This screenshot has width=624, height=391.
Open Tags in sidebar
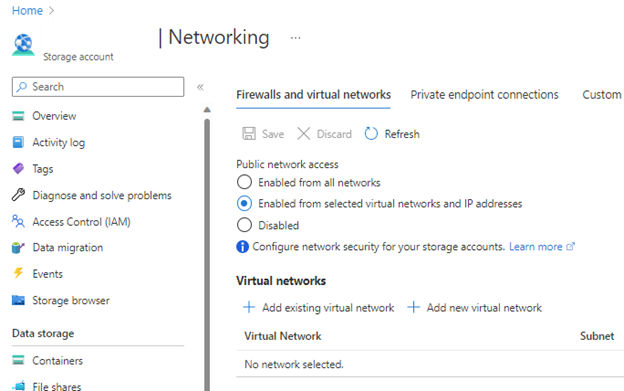tap(43, 169)
